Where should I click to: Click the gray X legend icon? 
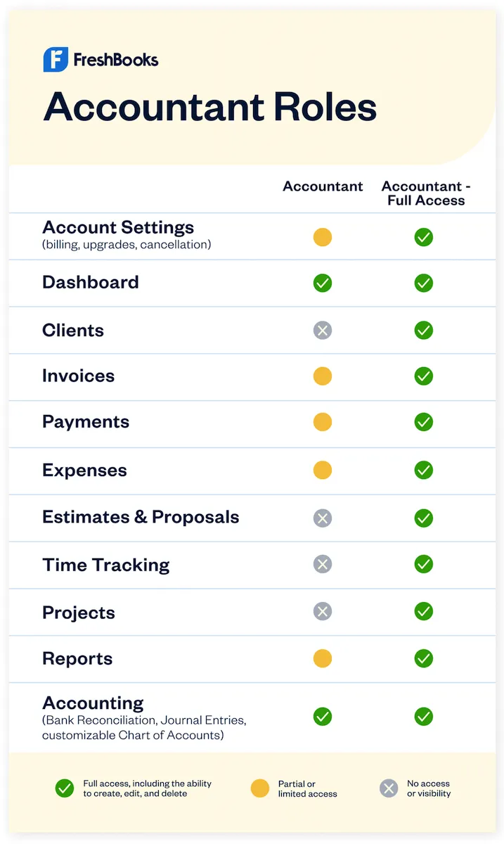tap(389, 788)
